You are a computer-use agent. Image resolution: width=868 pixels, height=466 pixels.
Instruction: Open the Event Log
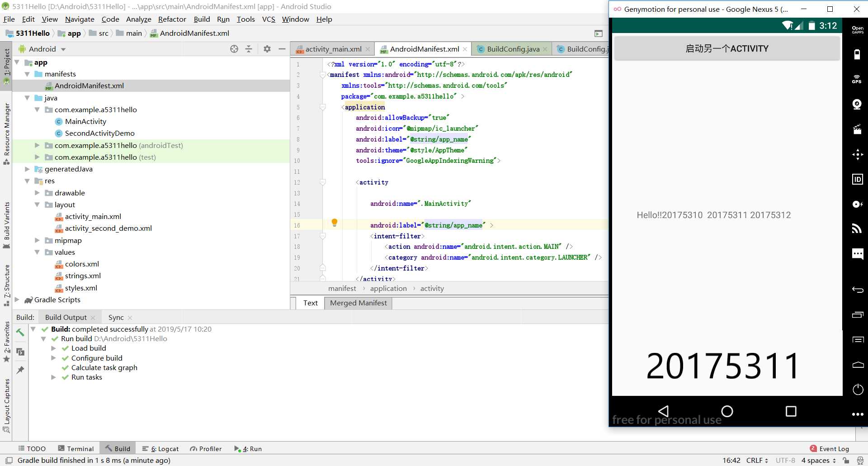pyautogui.click(x=829, y=448)
